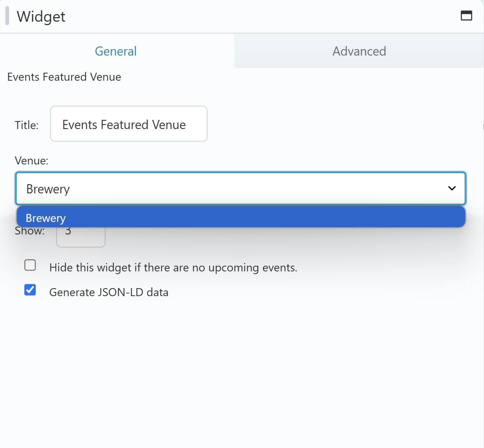Click the 'Title:' field label
The height and width of the screenshot is (448, 484).
pyautogui.click(x=27, y=125)
